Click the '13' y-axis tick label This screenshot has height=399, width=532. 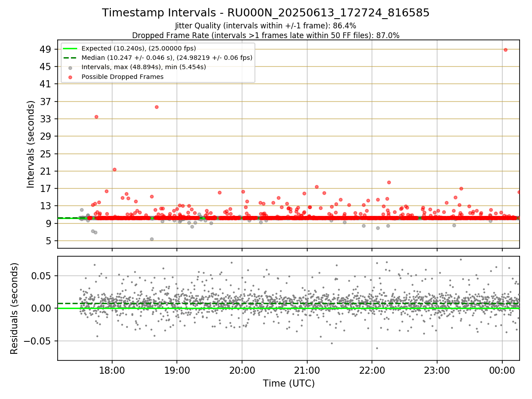pos(47,206)
